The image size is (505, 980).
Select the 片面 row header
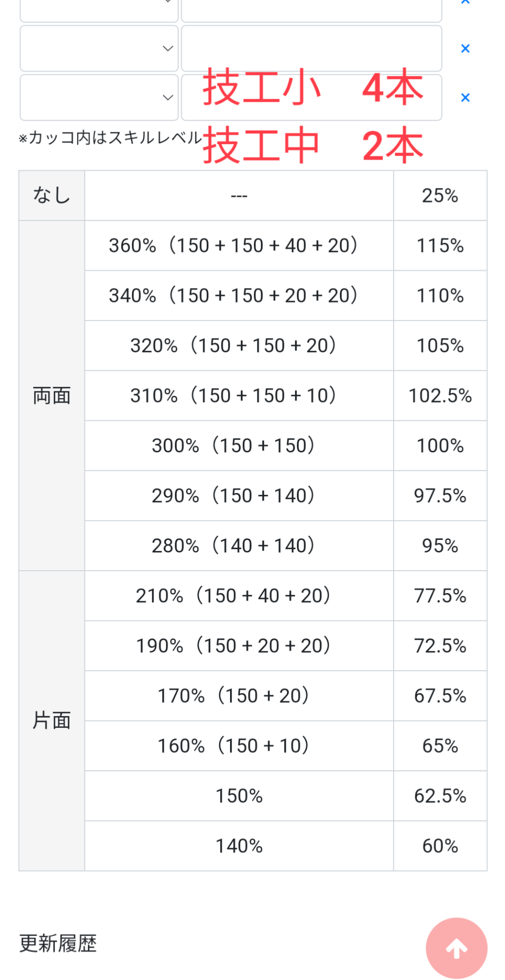(52, 721)
